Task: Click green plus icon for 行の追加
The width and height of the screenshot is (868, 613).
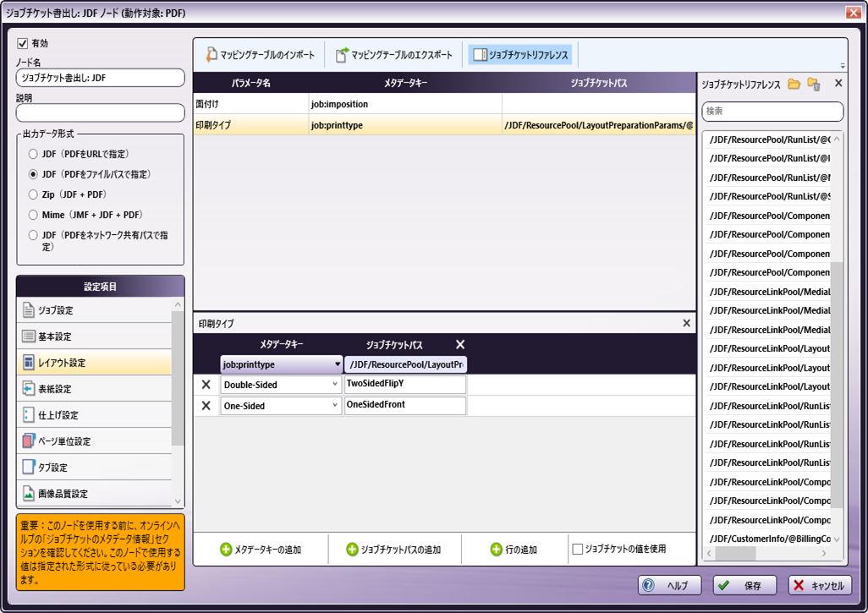Action: pyautogui.click(x=497, y=550)
